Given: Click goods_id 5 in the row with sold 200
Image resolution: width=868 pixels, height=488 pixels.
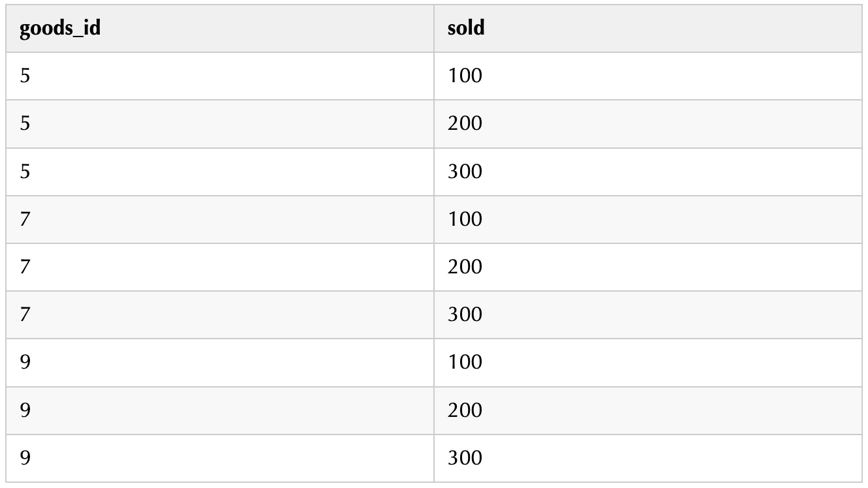Looking at the screenshot, I should click(25, 124).
